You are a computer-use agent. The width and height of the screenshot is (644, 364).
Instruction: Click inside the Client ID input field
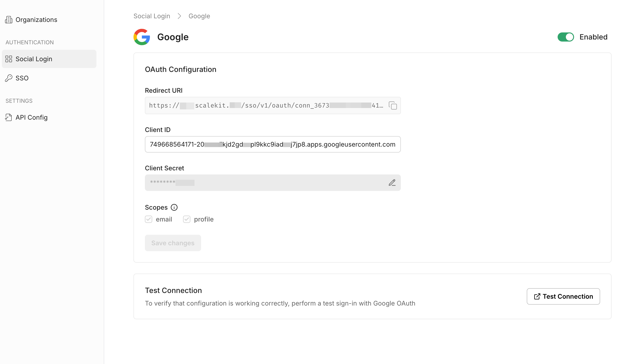(x=272, y=144)
